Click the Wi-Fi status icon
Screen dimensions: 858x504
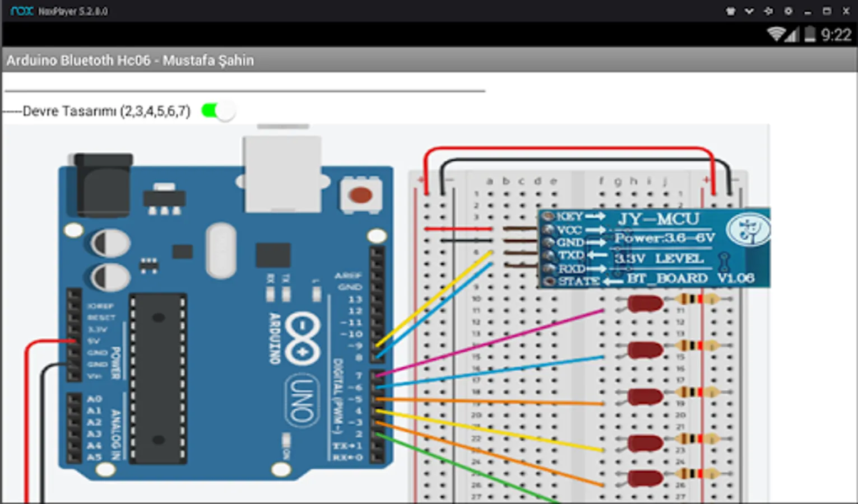click(x=776, y=34)
